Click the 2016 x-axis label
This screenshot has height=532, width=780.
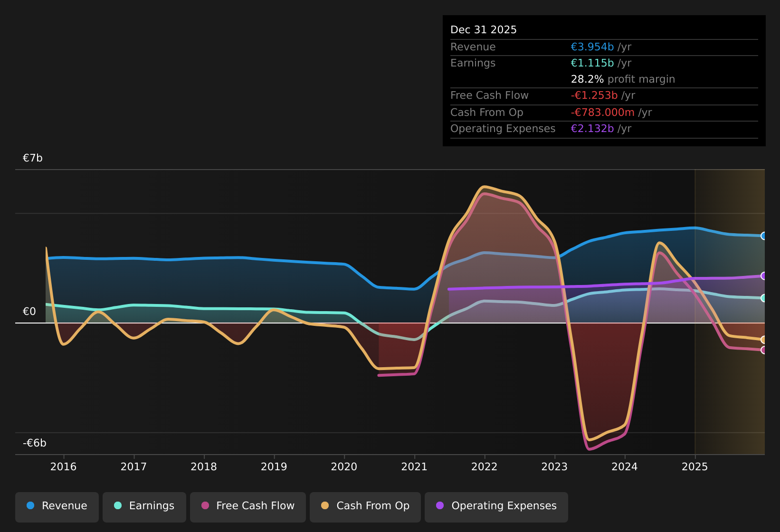tap(64, 467)
